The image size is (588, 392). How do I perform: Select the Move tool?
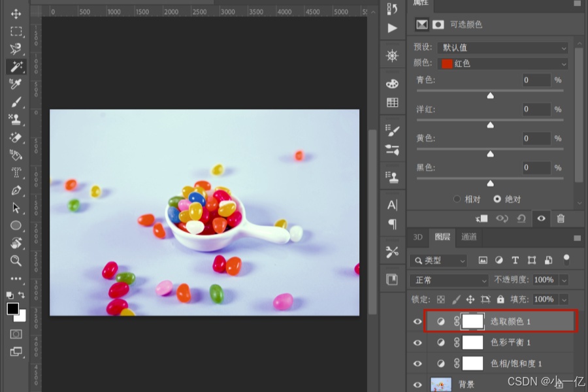(16, 14)
